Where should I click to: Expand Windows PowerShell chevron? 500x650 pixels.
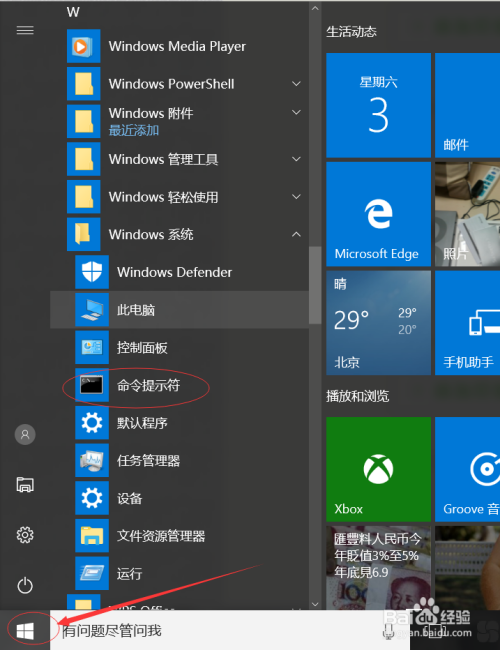point(296,84)
